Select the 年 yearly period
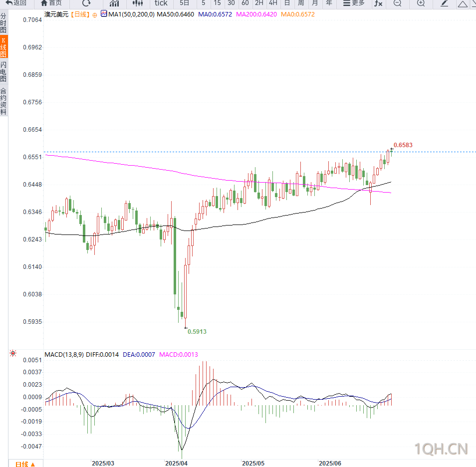The height and width of the screenshot is (467, 476). pos(329,3)
